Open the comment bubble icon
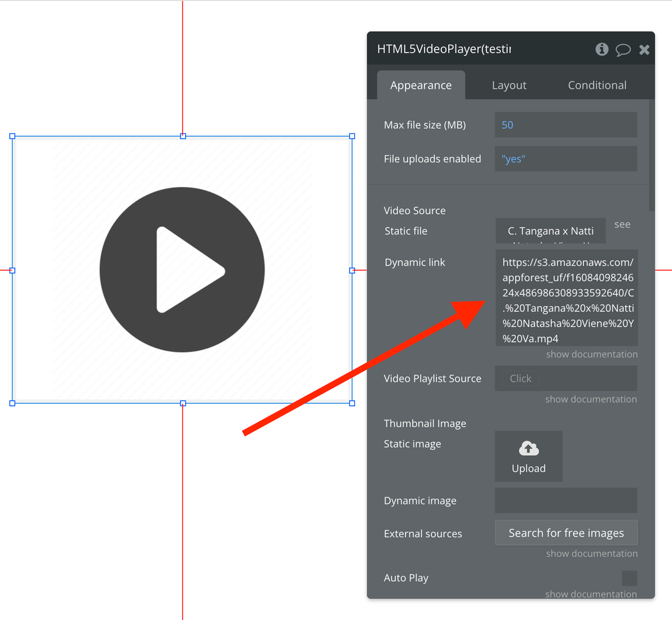 click(x=623, y=50)
